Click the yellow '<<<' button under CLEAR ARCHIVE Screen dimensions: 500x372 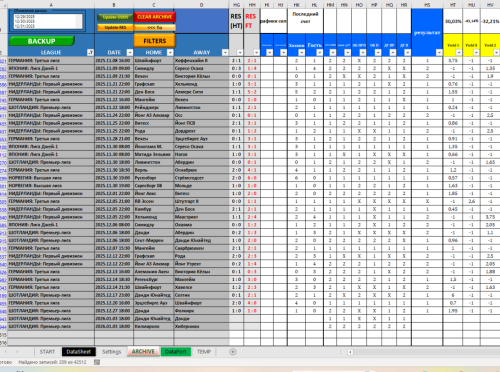(x=155, y=27)
